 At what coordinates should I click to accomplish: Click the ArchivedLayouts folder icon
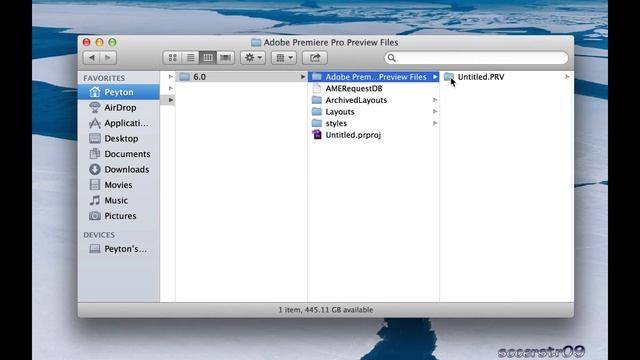pyautogui.click(x=317, y=100)
